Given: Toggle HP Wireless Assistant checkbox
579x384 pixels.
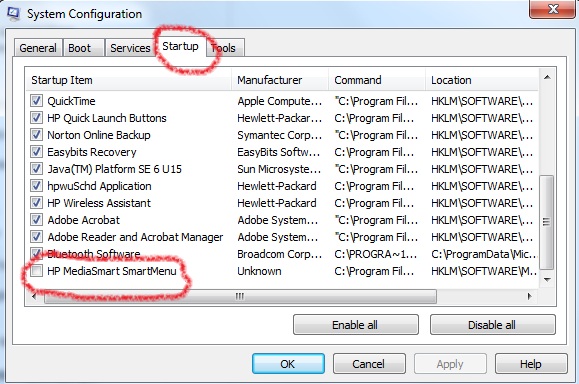Looking at the screenshot, I should click(x=36, y=202).
